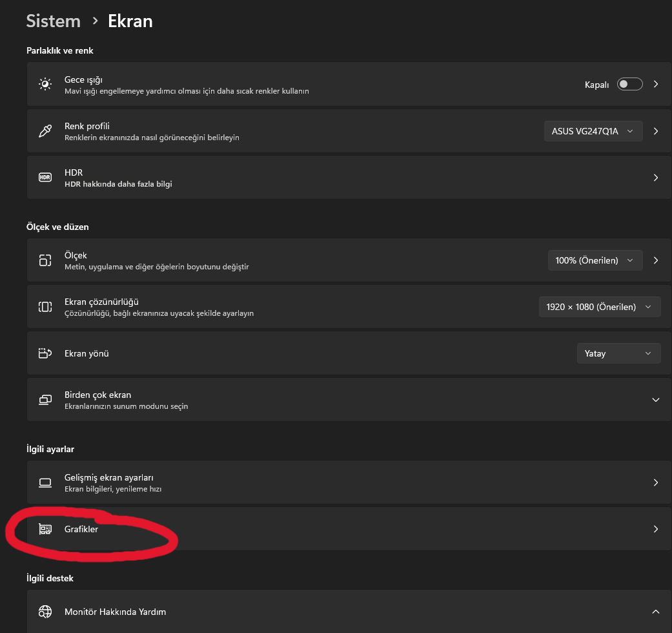Click the Birden çok ekran label
The height and width of the screenshot is (633, 672).
(x=97, y=395)
